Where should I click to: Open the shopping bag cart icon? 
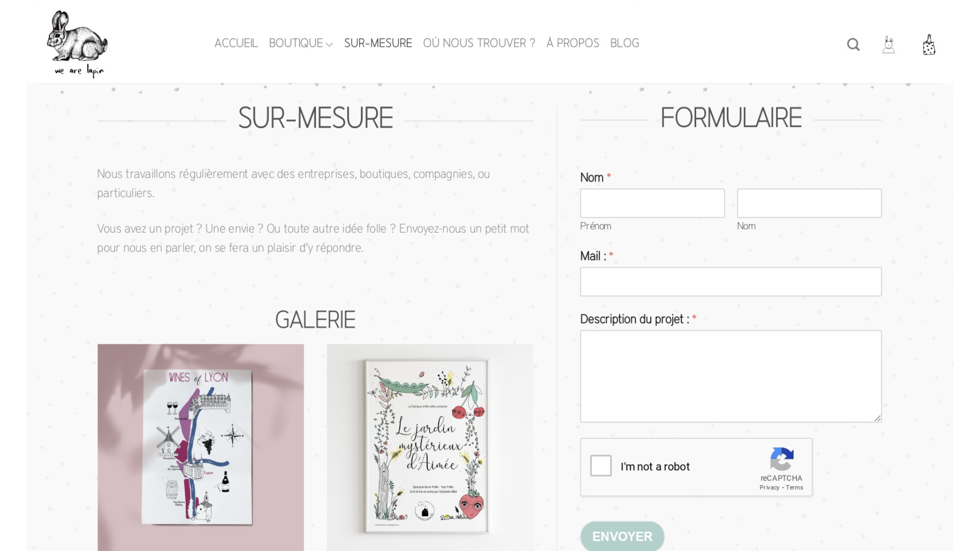click(929, 44)
